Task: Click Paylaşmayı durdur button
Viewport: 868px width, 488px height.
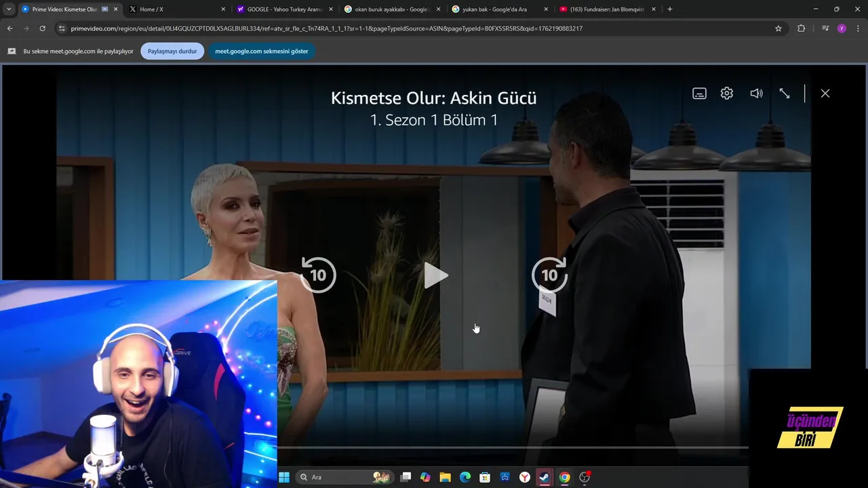Action: [x=172, y=51]
